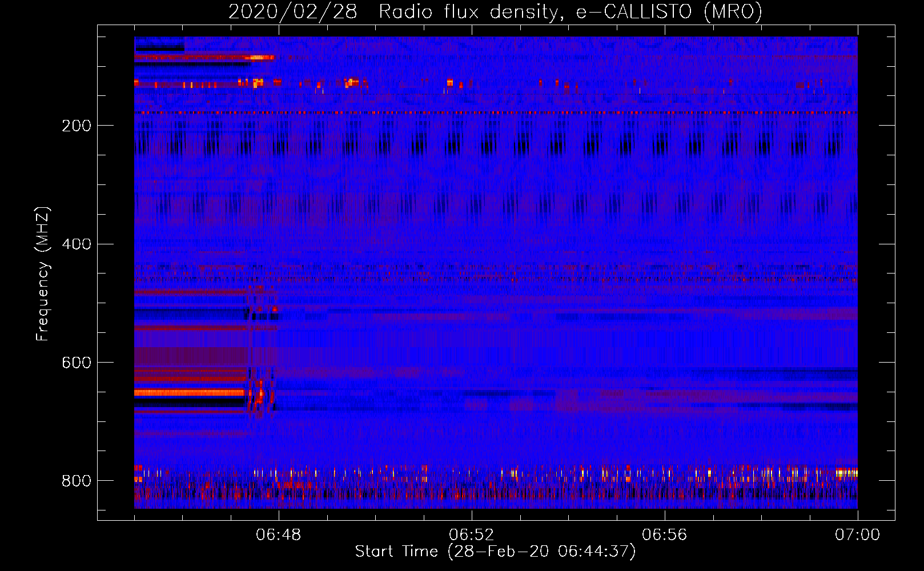This screenshot has height=571, width=924.
Task: Click the 06:48 time tick label
Action: coord(279,535)
